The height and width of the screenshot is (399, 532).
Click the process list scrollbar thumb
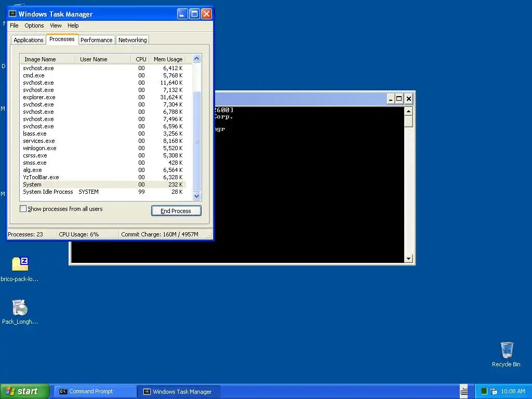[196, 141]
